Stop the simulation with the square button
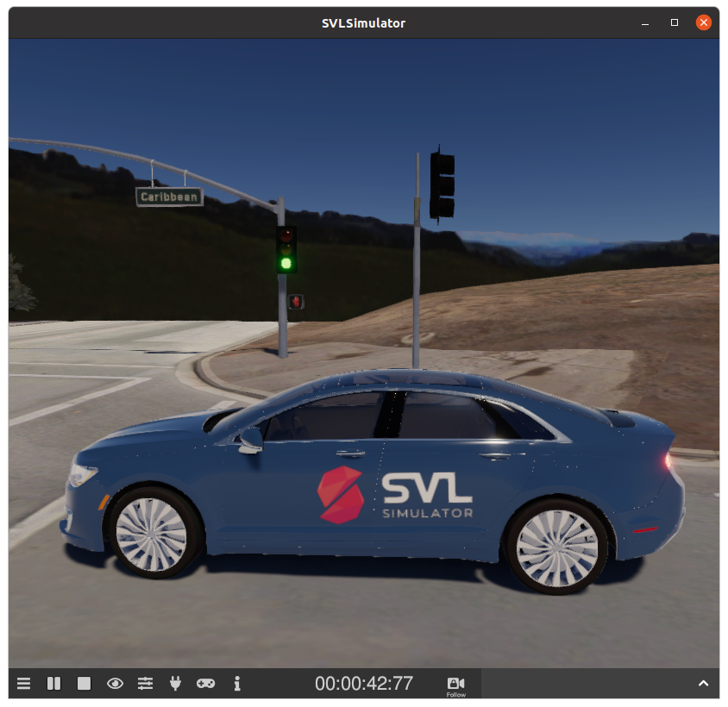The height and width of the screenshot is (707, 728). pos(84,684)
